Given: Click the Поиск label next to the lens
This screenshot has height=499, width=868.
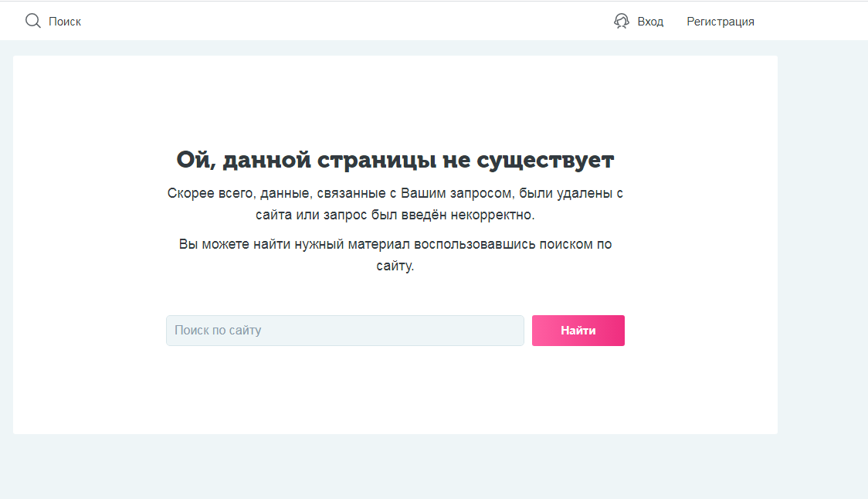Looking at the screenshot, I should 65,21.
